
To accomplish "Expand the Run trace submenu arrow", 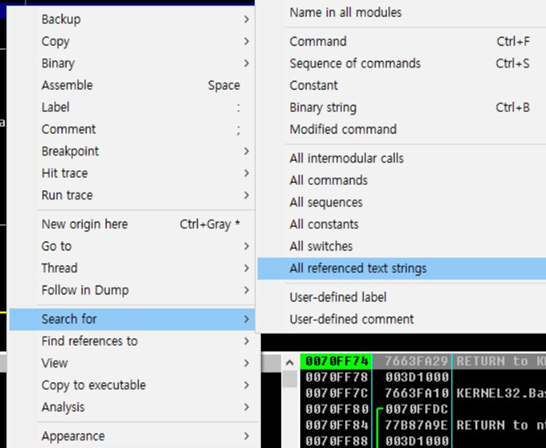I will pos(246,195).
